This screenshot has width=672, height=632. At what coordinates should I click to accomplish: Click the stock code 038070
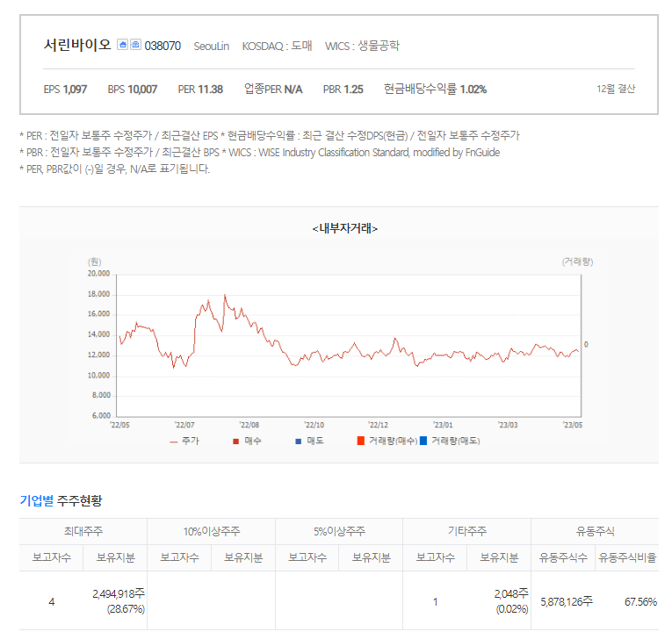pos(163,46)
